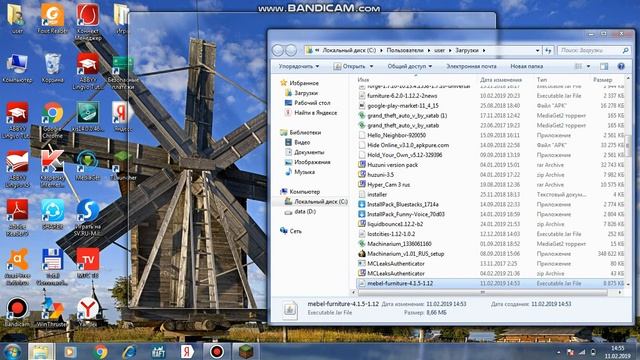Open the Видео library
This screenshot has height=360, width=640.
(298, 142)
